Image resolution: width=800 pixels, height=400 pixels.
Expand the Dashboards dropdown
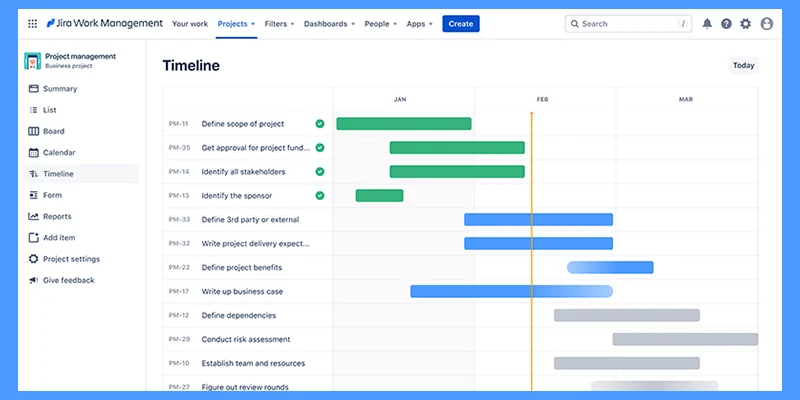click(329, 24)
